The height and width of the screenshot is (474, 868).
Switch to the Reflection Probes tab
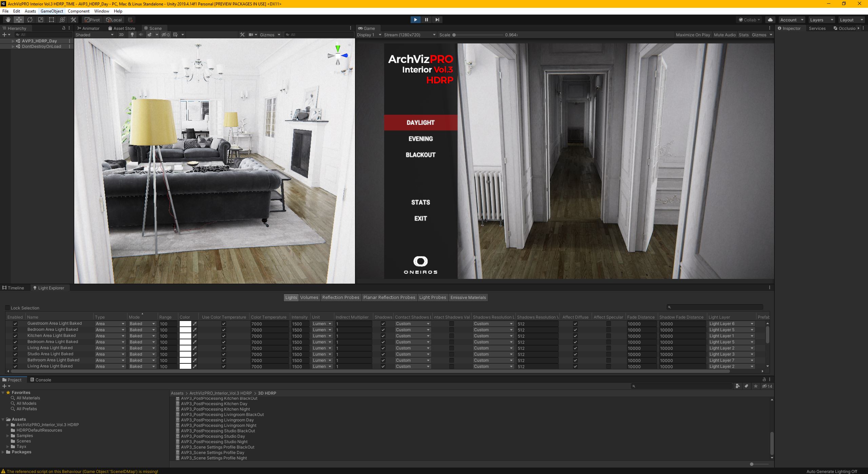pyautogui.click(x=340, y=297)
